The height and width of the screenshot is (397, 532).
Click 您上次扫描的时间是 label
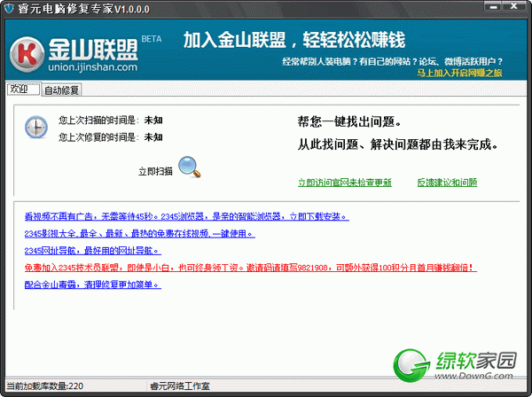98,120
